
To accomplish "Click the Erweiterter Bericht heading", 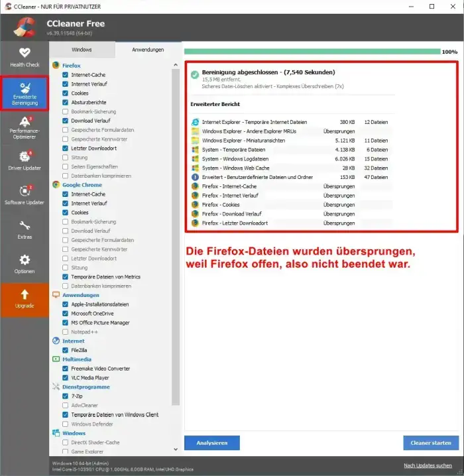I will [215, 104].
